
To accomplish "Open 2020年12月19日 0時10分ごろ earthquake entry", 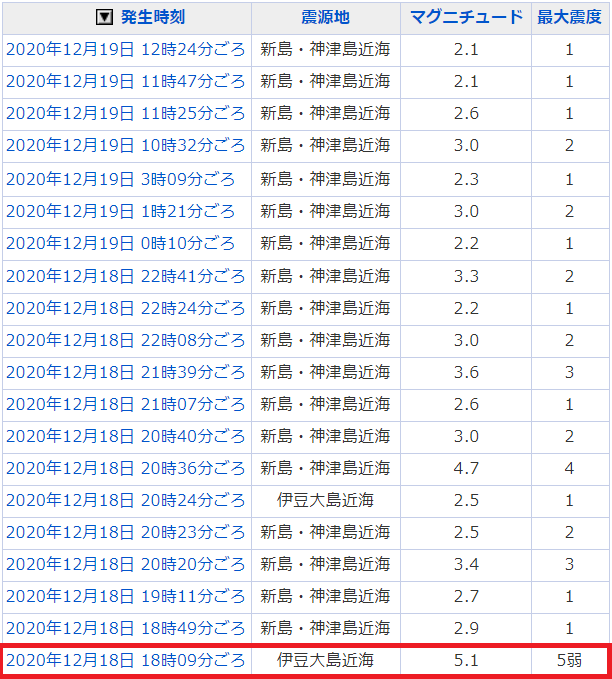I will (x=120, y=243).
